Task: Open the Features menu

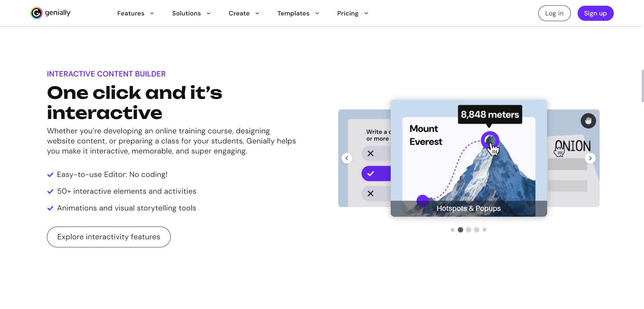Action: point(131,13)
